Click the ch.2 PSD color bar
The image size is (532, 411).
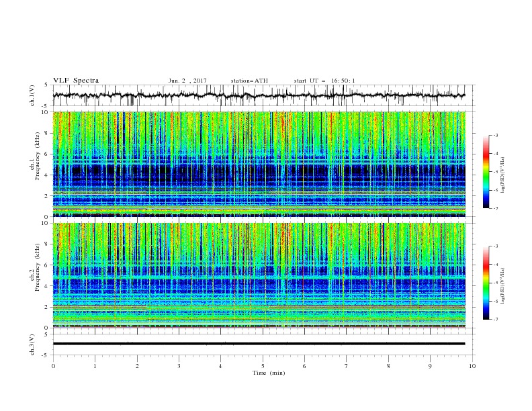pos(486,283)
